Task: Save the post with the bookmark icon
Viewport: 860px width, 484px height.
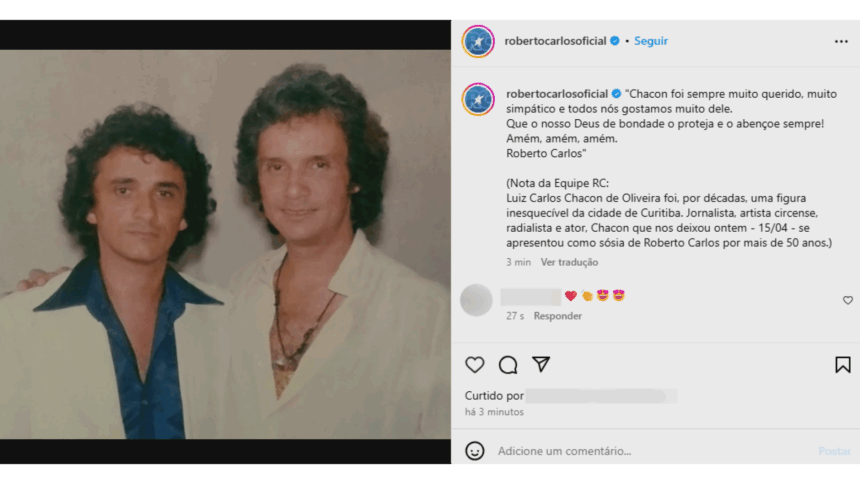Action: pyautogui.click(x=842, y=365)
